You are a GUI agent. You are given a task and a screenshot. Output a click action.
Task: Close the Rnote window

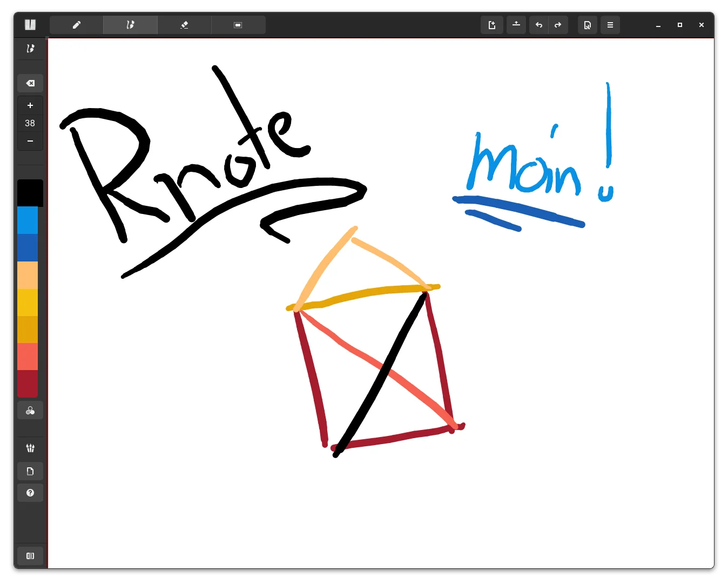tap(702, 25)
